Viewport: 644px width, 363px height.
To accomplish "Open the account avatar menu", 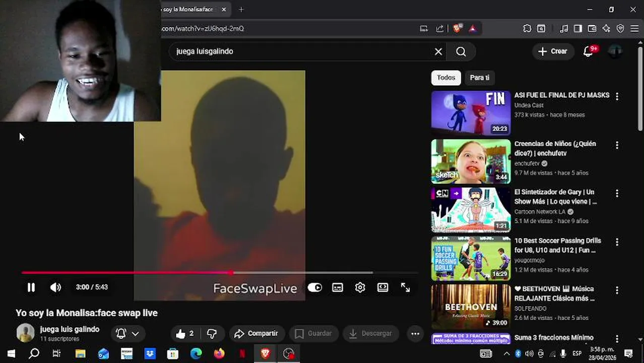I will 615,51.
